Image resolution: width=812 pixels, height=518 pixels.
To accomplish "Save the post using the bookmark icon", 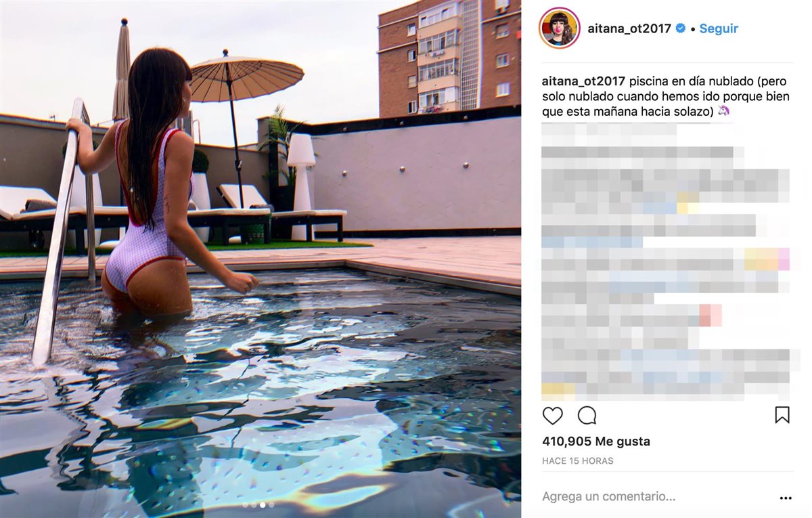I will (782, 415).
